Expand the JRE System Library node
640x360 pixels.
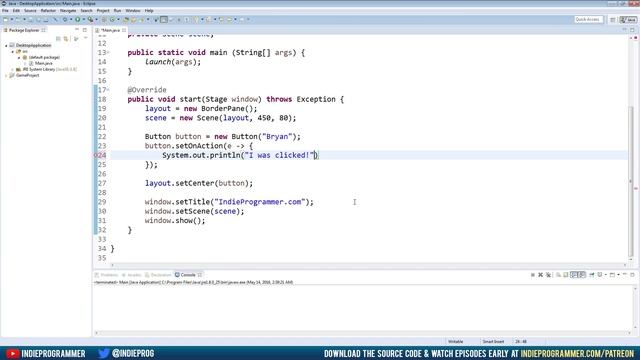(13, 69)
